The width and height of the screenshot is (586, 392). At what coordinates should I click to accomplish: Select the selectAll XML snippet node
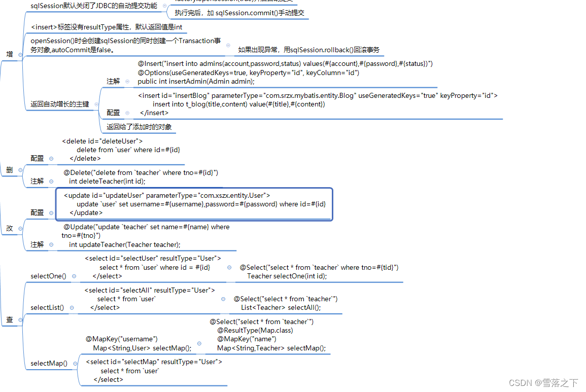(x=150, y=299)
